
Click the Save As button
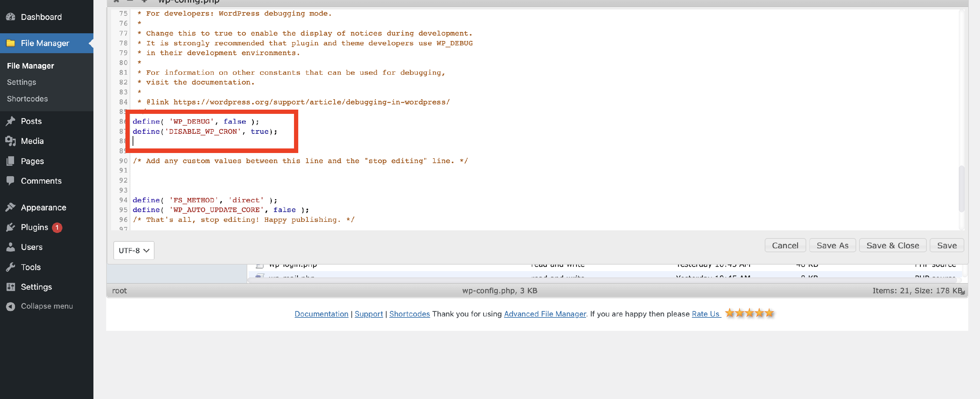tap(832, 245)
